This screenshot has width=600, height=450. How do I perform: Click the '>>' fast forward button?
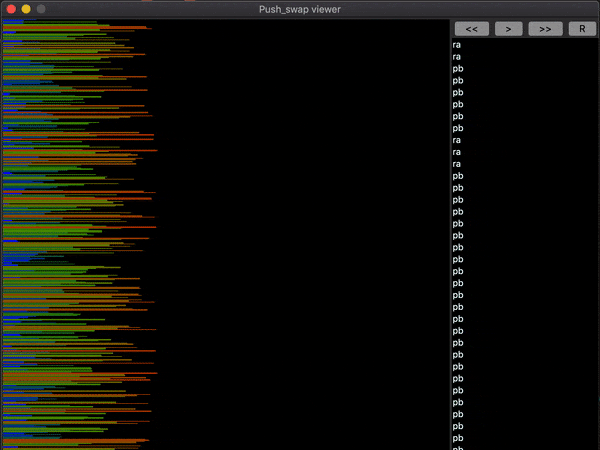coord(545,29)
